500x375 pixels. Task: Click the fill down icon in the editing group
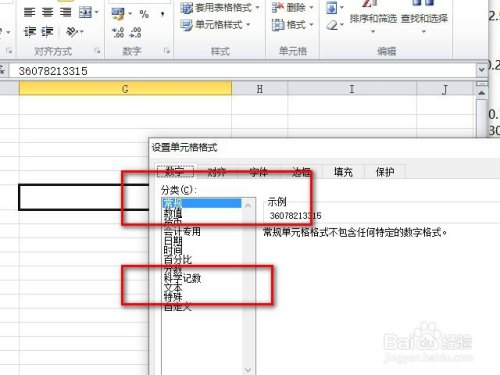332,8
